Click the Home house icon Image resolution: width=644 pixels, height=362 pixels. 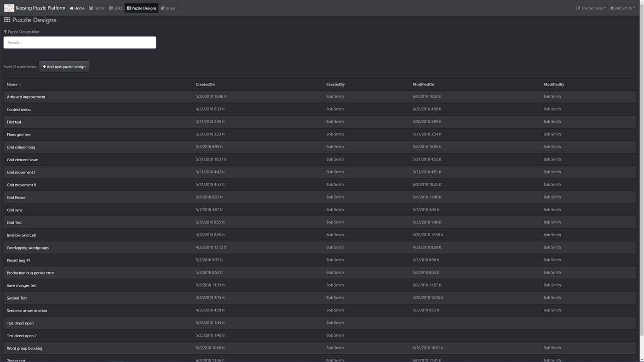coord(72,8)
